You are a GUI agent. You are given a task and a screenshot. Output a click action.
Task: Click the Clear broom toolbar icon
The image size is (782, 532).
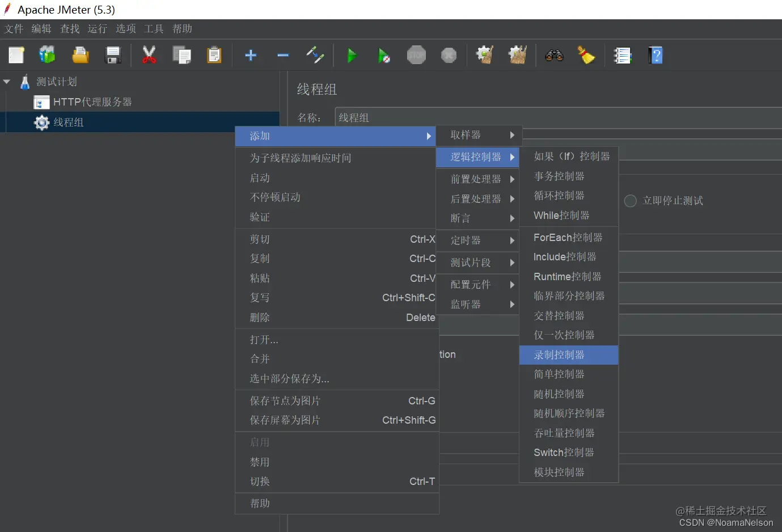pos(586,55)
